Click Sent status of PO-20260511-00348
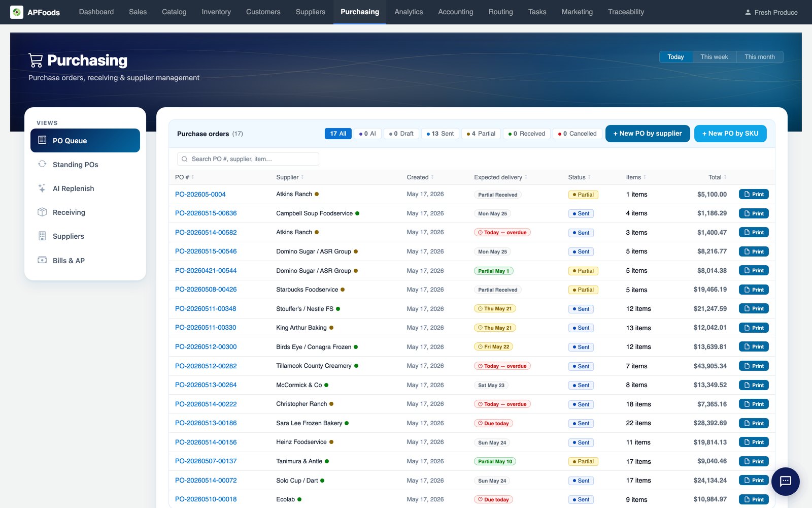The width and height of the screenshot is (812, 508). pos(581,309)
